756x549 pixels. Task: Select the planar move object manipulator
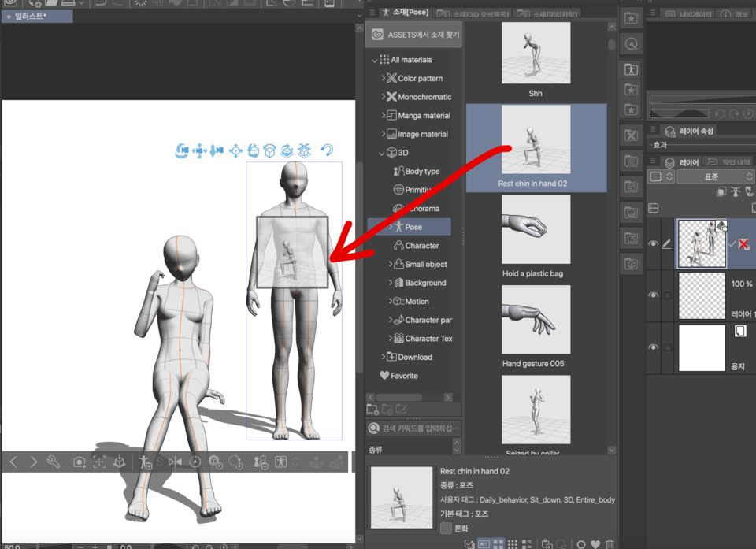tap(235, 150)
